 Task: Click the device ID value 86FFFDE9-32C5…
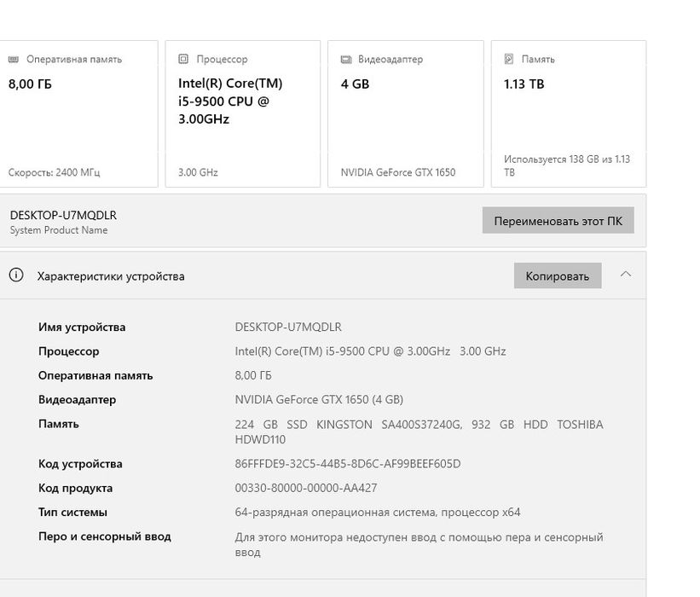347,464
